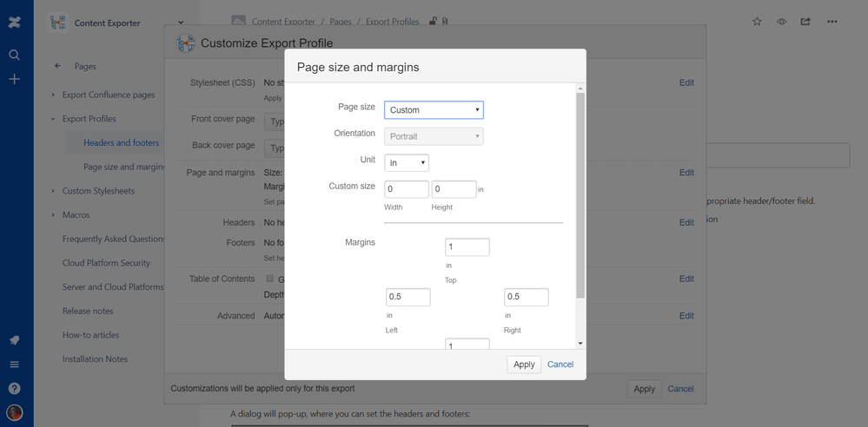Open Installation Notes page

(x=96, y=359)
